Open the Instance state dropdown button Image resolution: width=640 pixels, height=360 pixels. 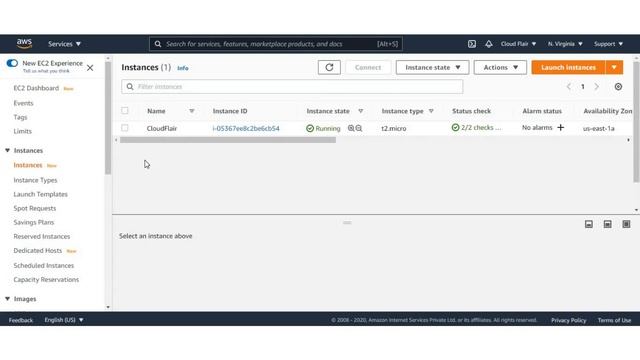point(432,67)
